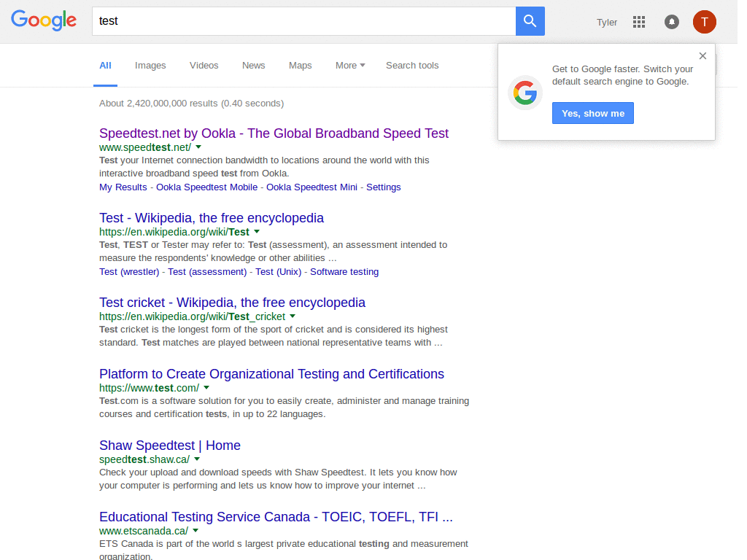Image resolution: width=747 pixels, height=560 pixels.
Task: Dismiss the search engine popup with the X
Action: point(703,55)
